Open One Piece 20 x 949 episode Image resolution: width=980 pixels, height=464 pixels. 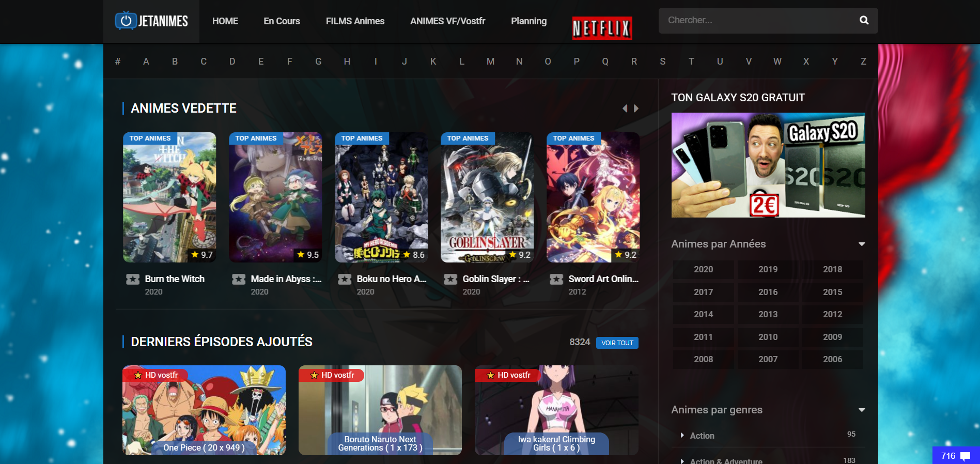pos(204,410)
